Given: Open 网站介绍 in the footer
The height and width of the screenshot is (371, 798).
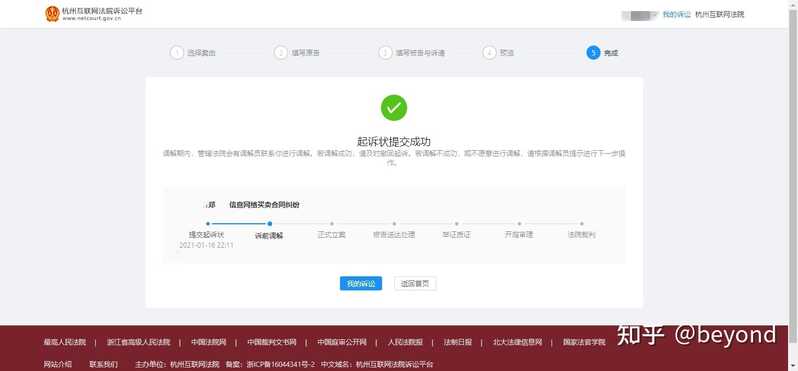Looking at the screenshot, I should coord(58,364).
